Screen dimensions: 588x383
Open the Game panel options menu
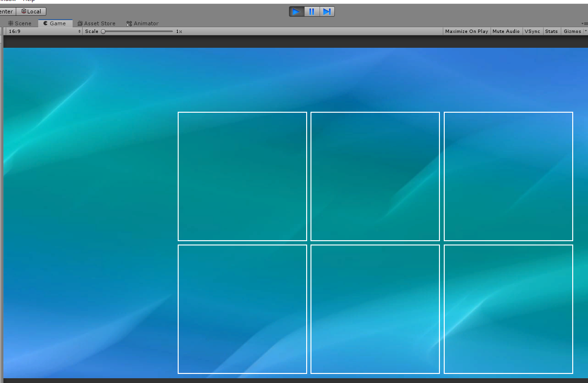pyautogui.click(x=585, y=23)
